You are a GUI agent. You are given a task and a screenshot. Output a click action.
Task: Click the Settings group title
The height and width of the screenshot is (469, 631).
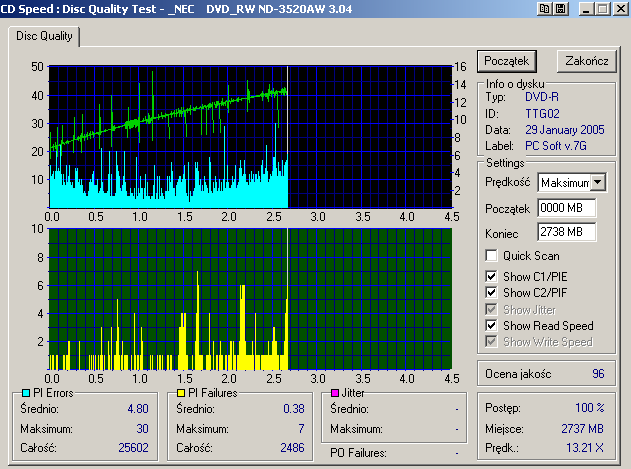click(x=505, y=163)
